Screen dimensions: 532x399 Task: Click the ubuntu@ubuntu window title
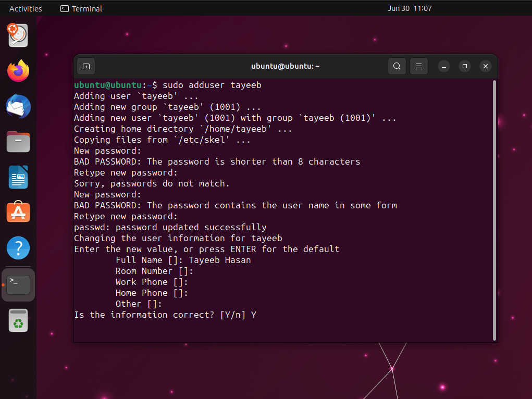click(285, 66)
